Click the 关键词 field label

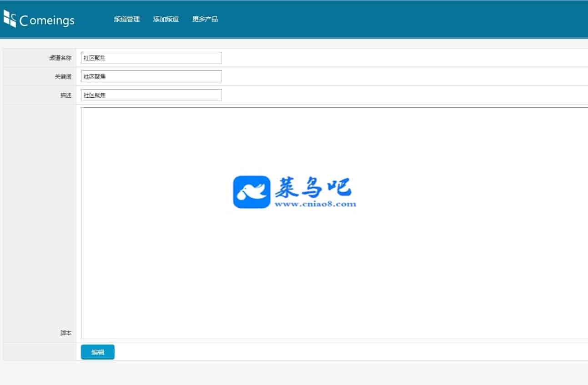pyautogui.click(x=63, y=77)
